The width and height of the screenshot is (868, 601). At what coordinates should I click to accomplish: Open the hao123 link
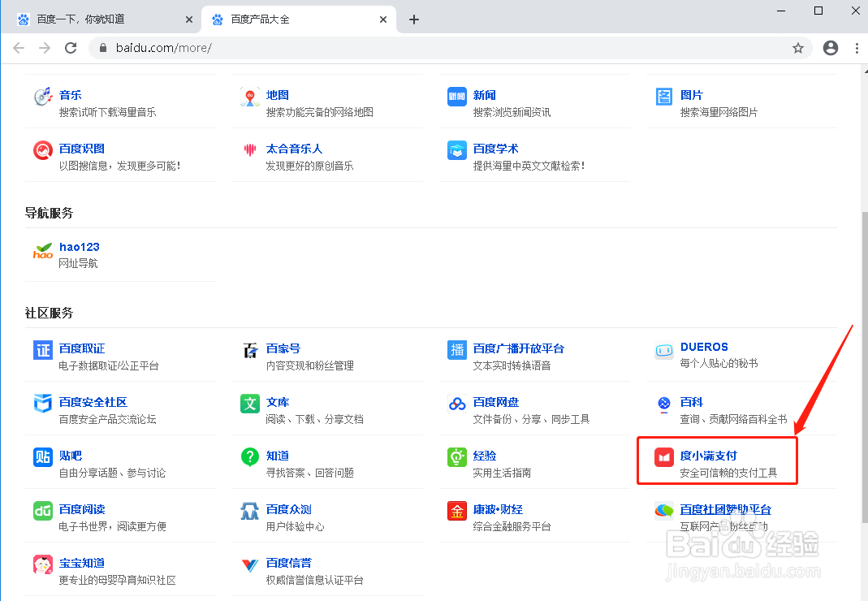coord(79,247)
